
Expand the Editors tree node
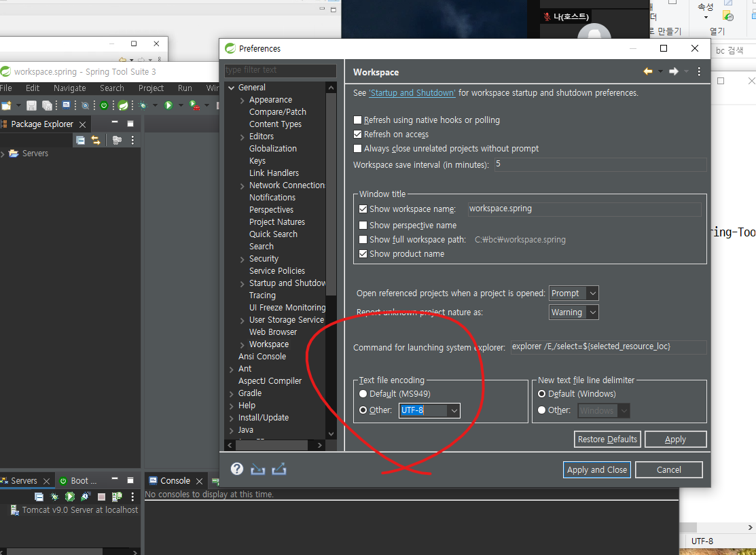242,137
